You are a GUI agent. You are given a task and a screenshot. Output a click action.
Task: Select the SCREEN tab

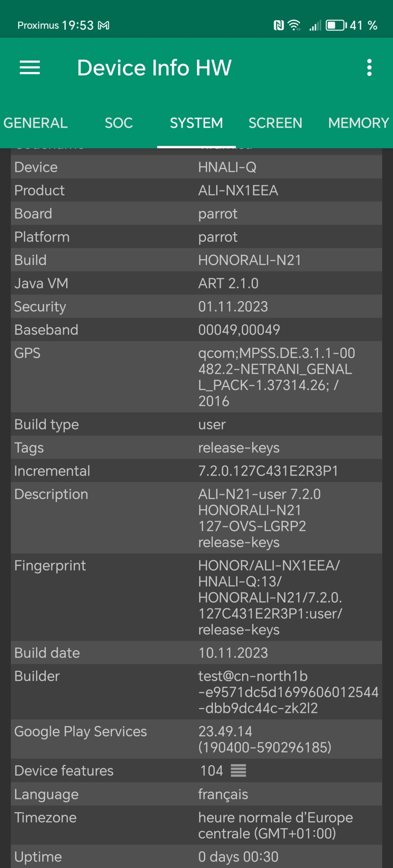pyautogui.click(x=275, y=123)
